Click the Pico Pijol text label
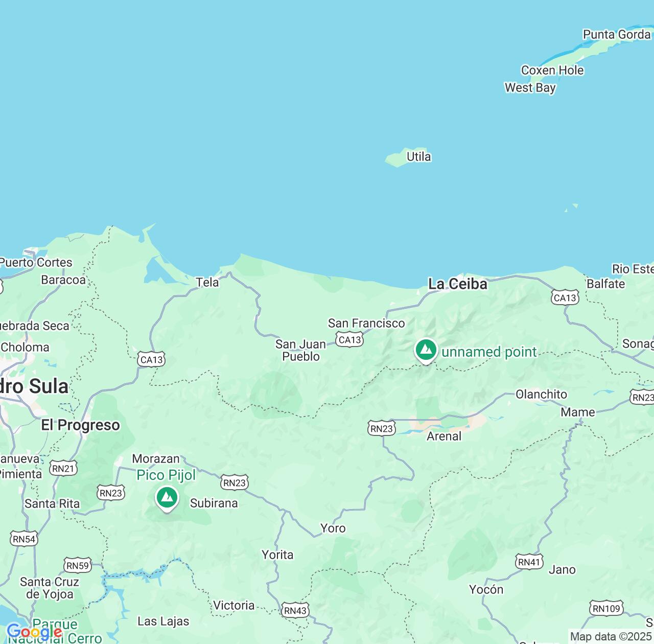 point(166,475)
